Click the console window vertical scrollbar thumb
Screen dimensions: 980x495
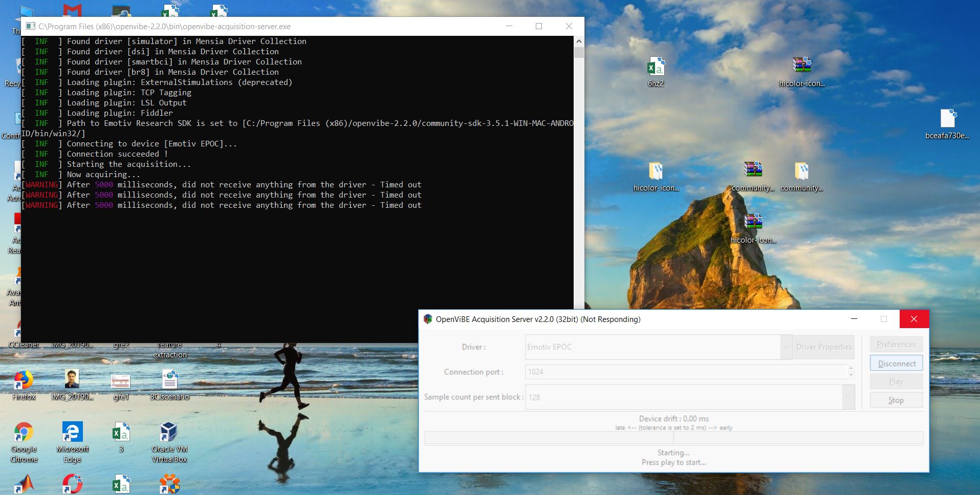click(579, 53)
